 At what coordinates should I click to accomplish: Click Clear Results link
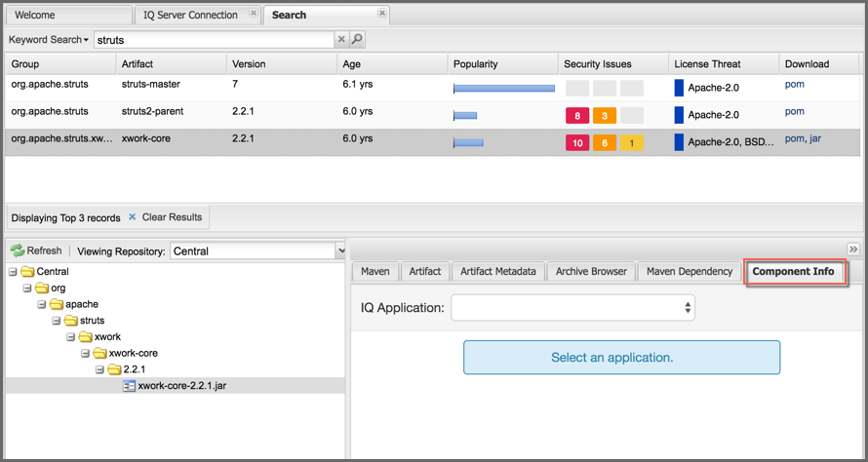pos(173,217)
